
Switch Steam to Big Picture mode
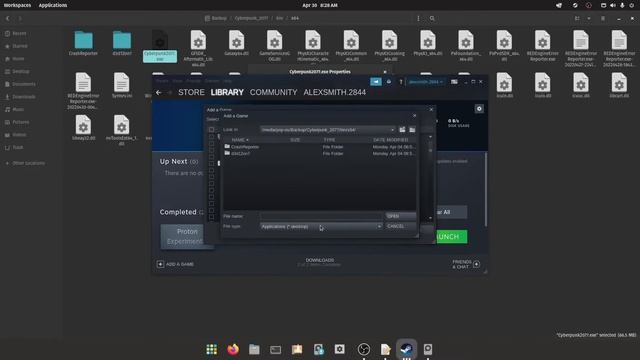coord(454,82)
